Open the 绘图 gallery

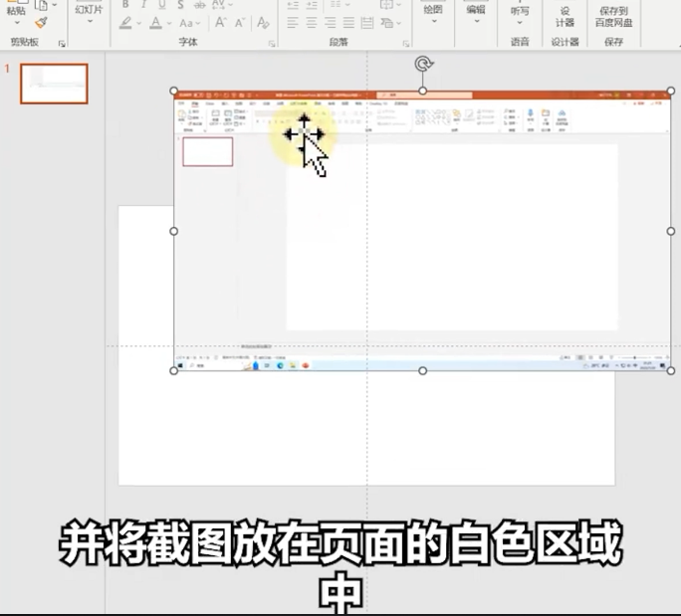pos(433,12)
